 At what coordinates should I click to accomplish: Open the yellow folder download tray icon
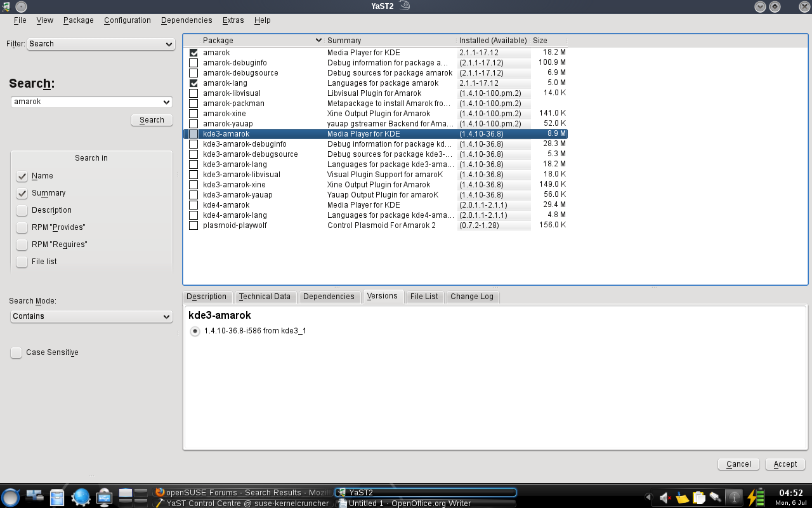682,498
